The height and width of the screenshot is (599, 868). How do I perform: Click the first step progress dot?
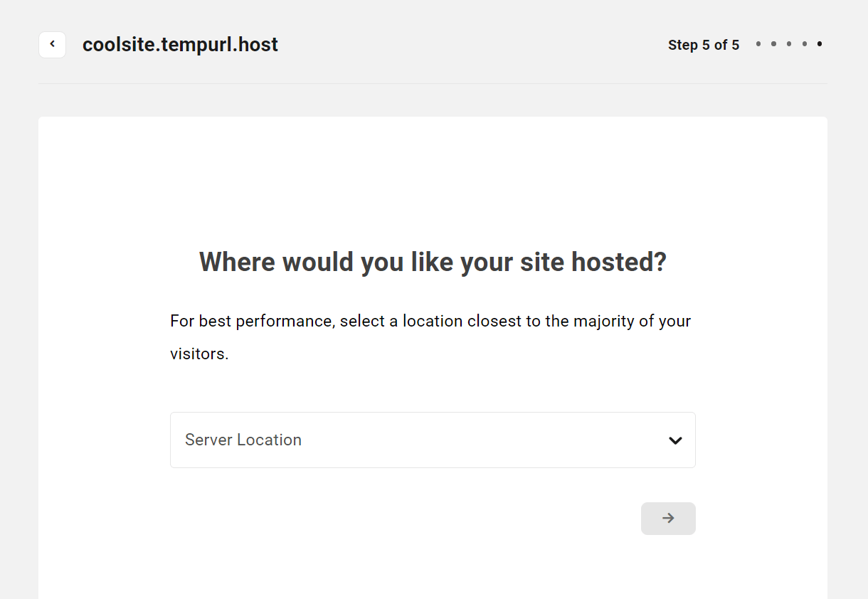click(757, 43)
